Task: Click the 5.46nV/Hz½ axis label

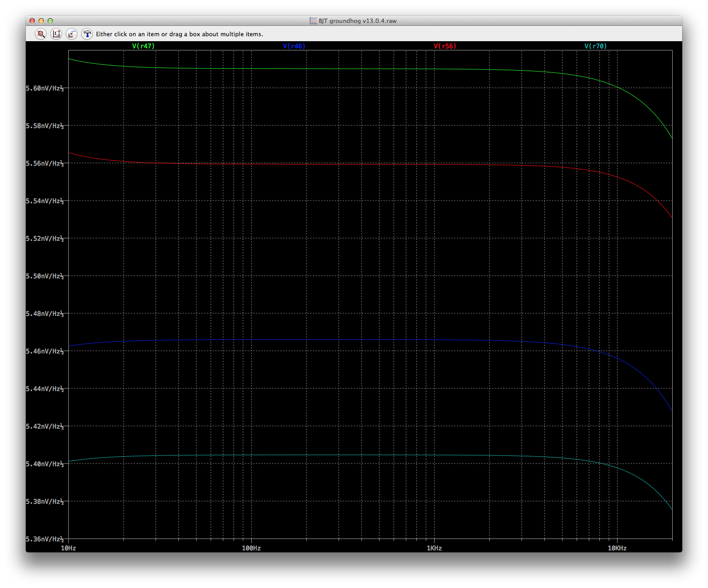Action: (x=45, y=351)
